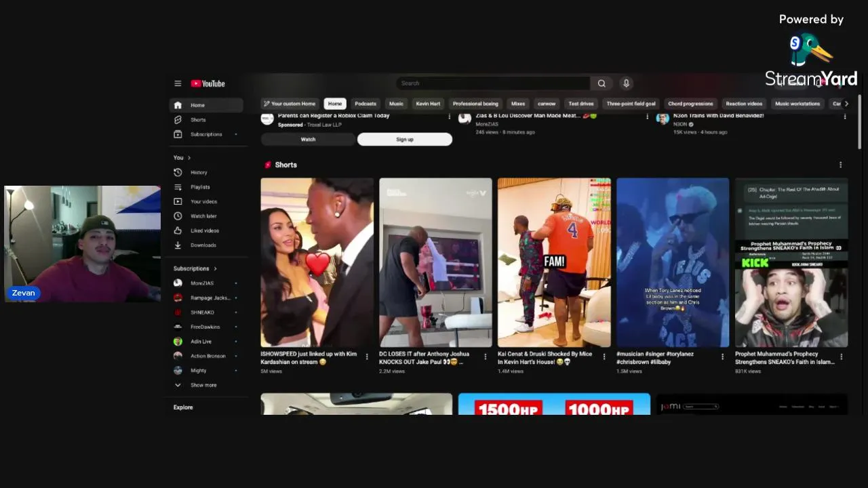The height and width of the screenshot is (488, 868).
Task: Open more options for Zias & B Lou video
Action: point(648,117)
